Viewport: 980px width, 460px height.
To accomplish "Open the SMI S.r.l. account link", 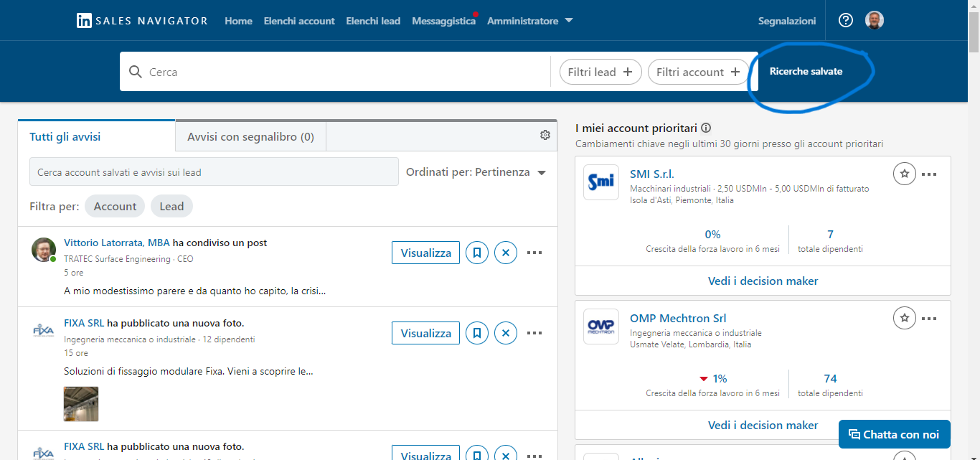I will [652, 174].
